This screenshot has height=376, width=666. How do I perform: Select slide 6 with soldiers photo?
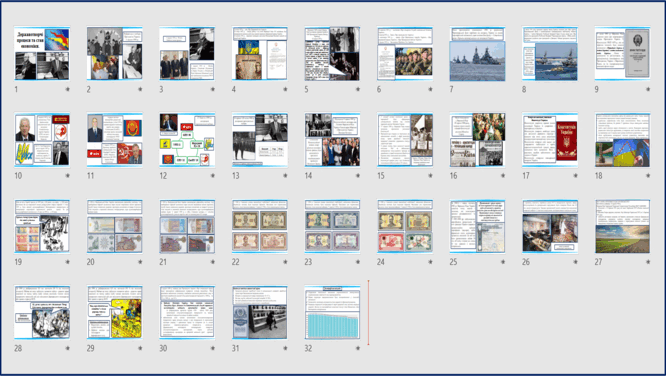pyautogui.click(x=405, y=54)
